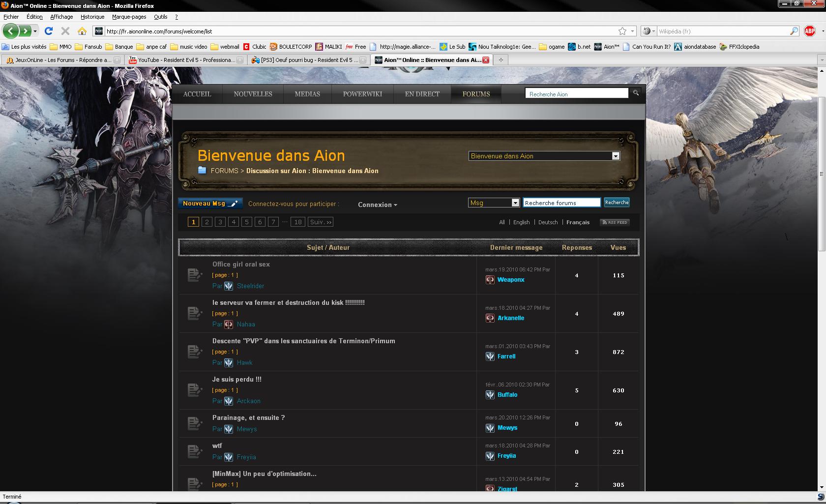This screenshot has height=504, width=826.
Task: Open the MEDIAS nav section
Action: (307, 94)
